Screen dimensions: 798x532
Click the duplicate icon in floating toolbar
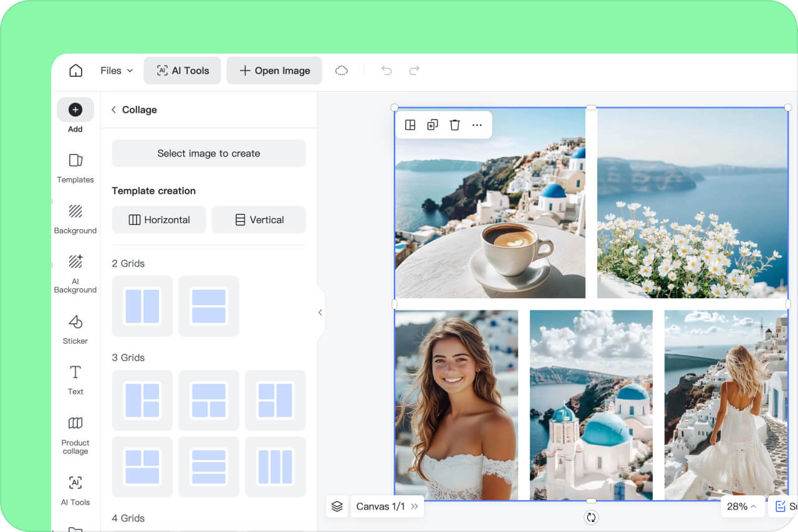[433, 125]
